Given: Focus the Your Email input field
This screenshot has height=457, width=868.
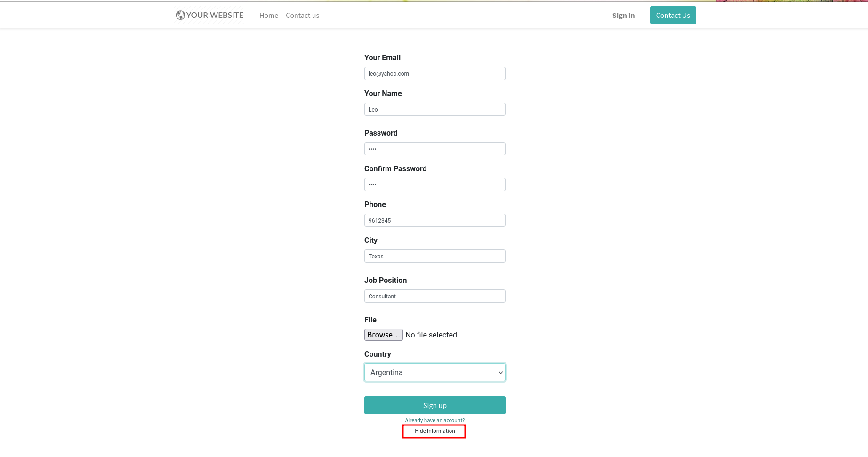Looking at the screenshot, I should click(x=434, y=73).
